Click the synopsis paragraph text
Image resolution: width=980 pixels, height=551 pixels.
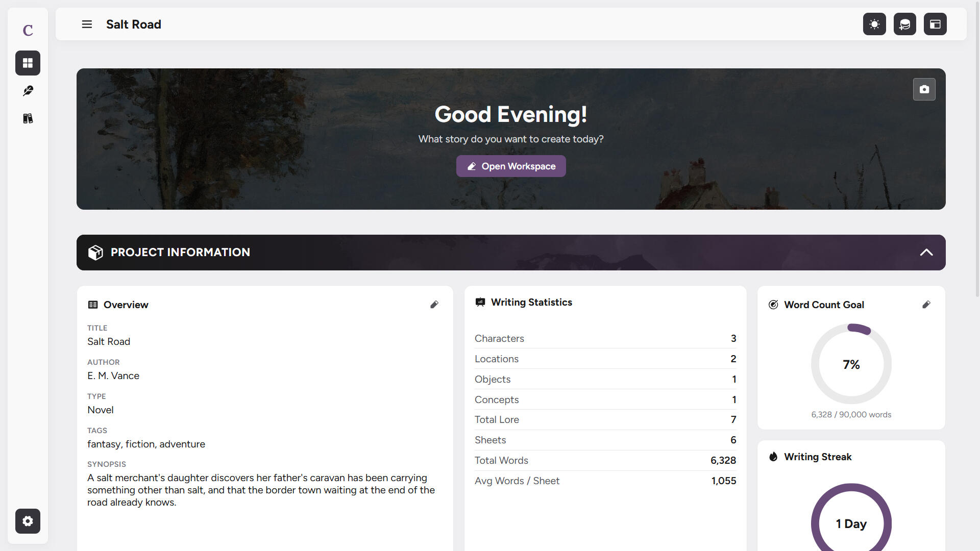pyautogui.click(x=261, y=490)
